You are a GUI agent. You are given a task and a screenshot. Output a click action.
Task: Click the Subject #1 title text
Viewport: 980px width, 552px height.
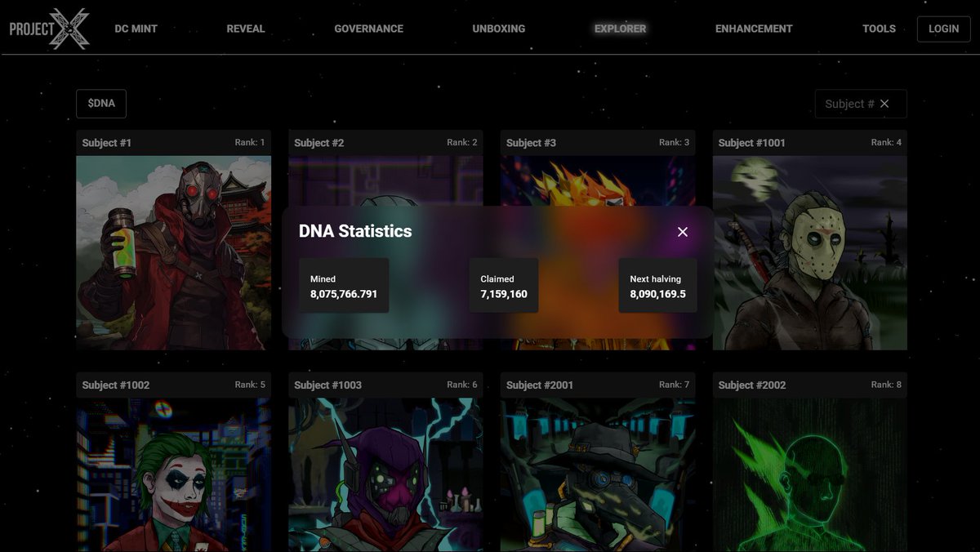pyautogui.click(x=106, y=143)
